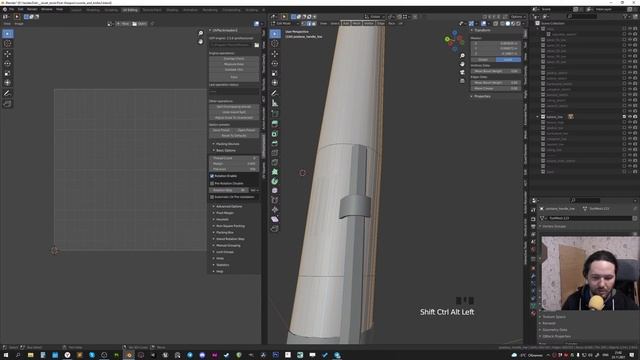Click the Measure Area button
640x360 pixels.
pyautogui.click(x=234, y=64)
